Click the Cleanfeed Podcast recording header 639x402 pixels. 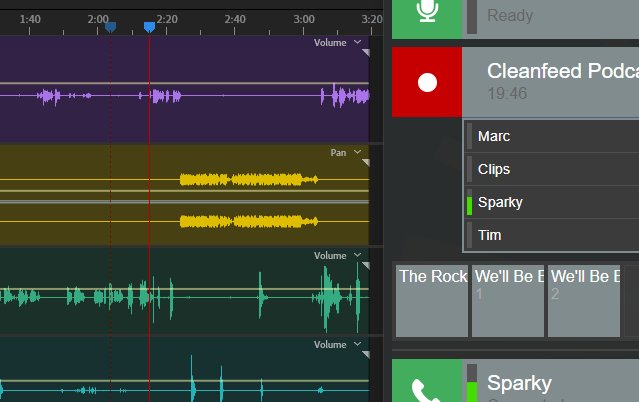pyautogui.click(x=551, y=82)
